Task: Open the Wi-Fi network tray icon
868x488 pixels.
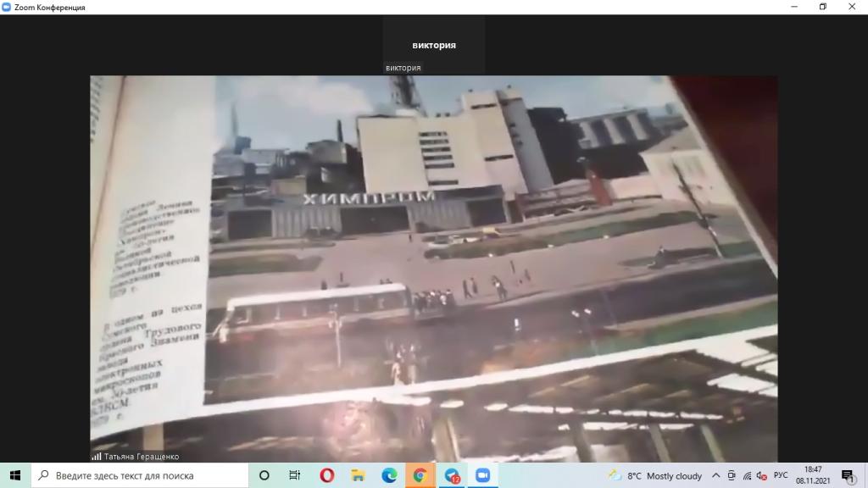Action: point(747,475)
